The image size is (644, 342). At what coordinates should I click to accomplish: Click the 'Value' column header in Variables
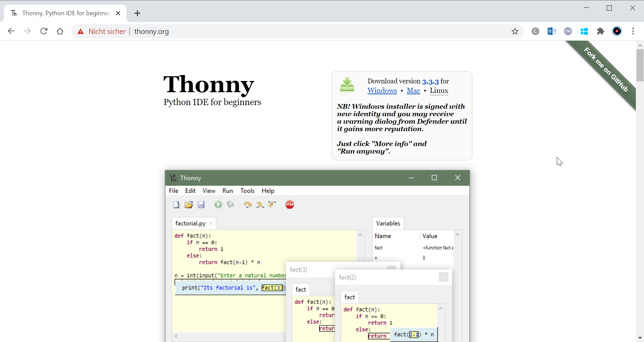[430, 236]
